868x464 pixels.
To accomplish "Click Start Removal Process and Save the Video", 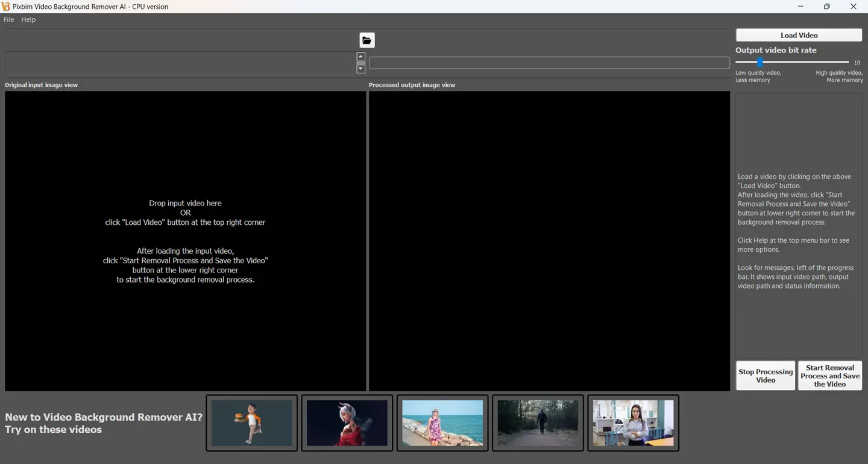I will [x=830, y=375].
